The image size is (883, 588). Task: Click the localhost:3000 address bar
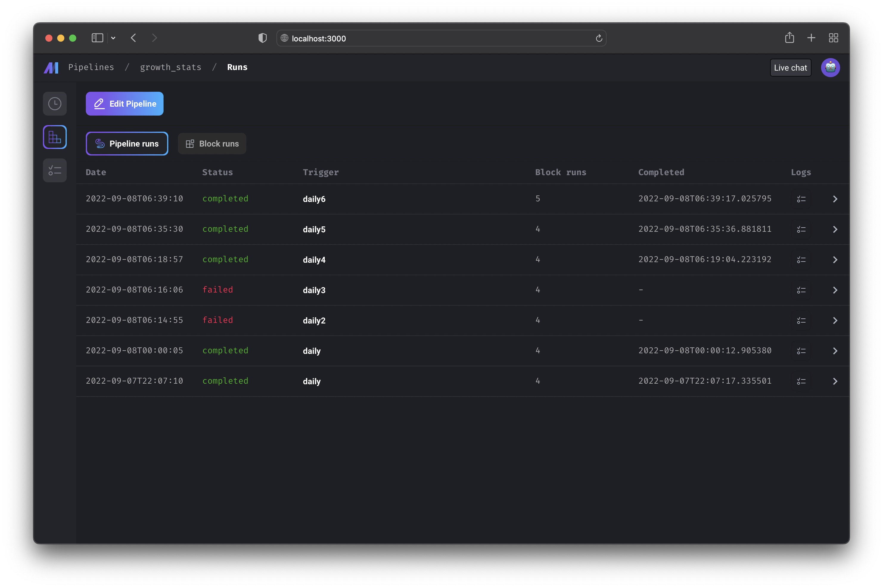click(441, 38)
